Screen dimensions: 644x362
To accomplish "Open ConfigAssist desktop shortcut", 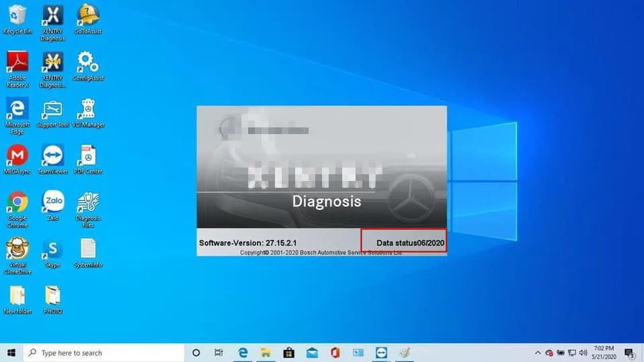I will pos(88,66).
